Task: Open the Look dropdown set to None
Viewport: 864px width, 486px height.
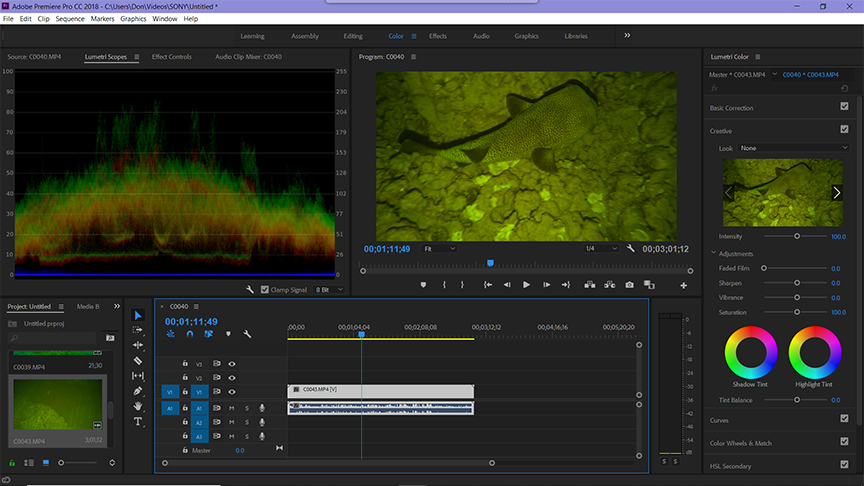Action: tap(793, 148)
